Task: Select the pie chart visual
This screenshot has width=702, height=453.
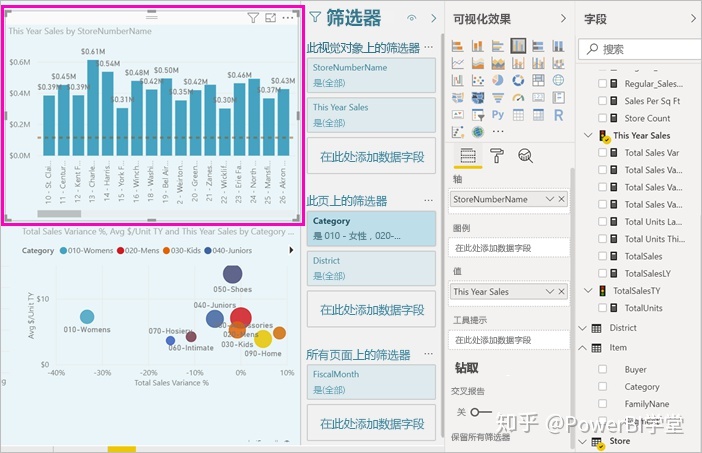Action: coord(498,81)
